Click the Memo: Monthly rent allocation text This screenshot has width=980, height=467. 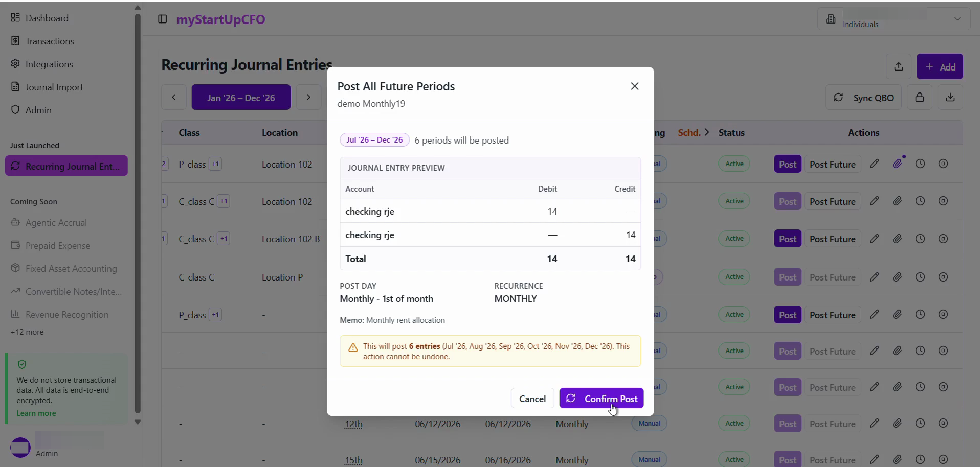tap(392, 320)
